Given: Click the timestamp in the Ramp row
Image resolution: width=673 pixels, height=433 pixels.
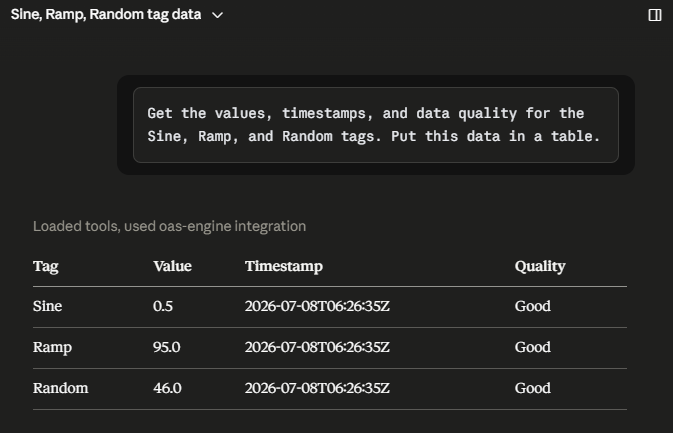Looking at the screenshot, I should 317,347.
